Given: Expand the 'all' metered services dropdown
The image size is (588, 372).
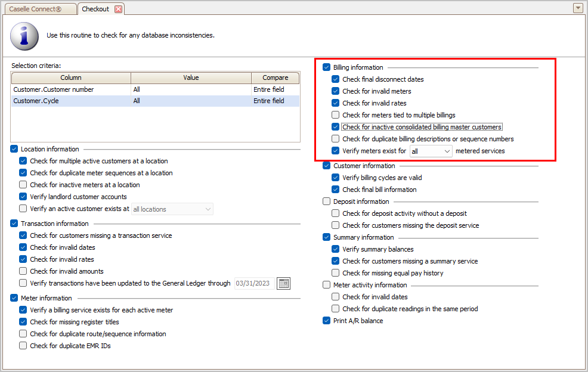Looking at the screenshot, I should [x=431, y=151].
